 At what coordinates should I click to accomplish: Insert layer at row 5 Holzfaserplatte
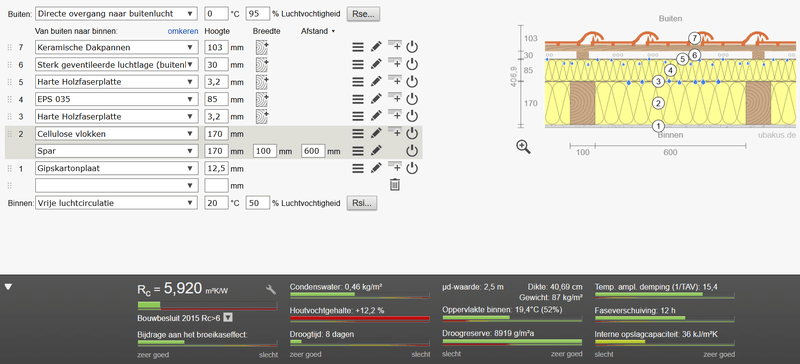[394, 81]
